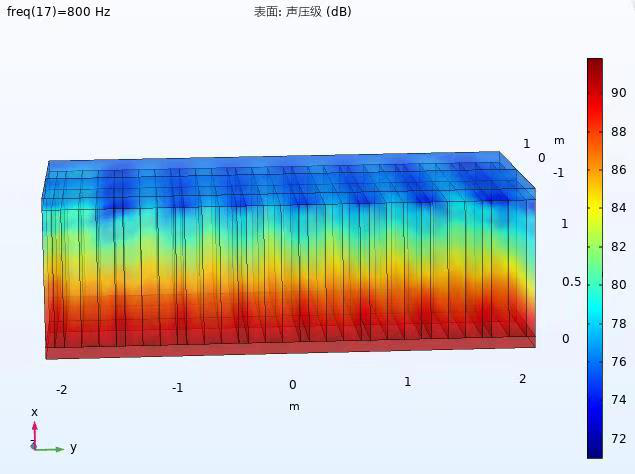Select the 72 tick label on the color legend
Image resolution: width=635 pixels, height=474 pixels.
coord(619,438)
